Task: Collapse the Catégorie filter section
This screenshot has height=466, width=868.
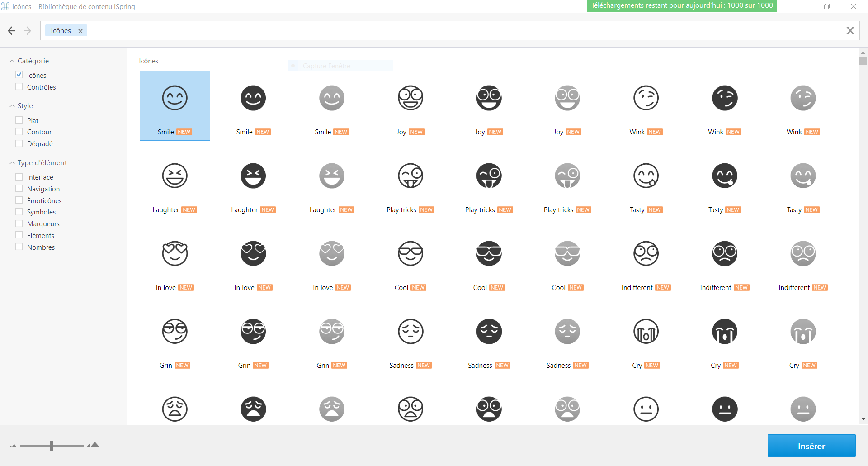Action: pyautogui.click(x=12, y=61)
